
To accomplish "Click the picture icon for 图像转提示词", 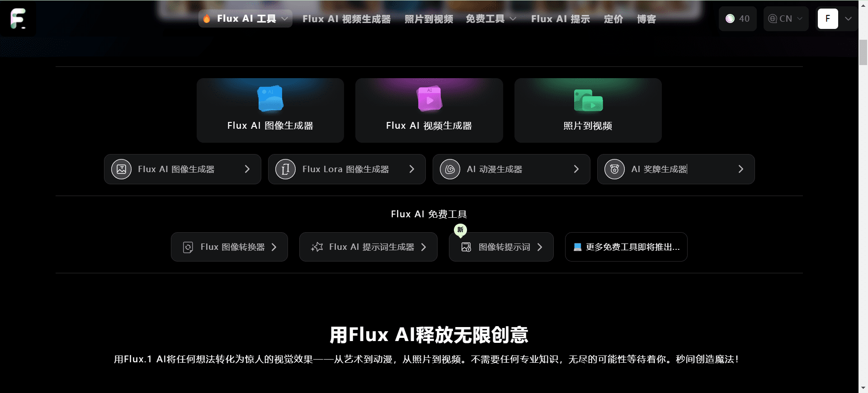I will 466,247.
